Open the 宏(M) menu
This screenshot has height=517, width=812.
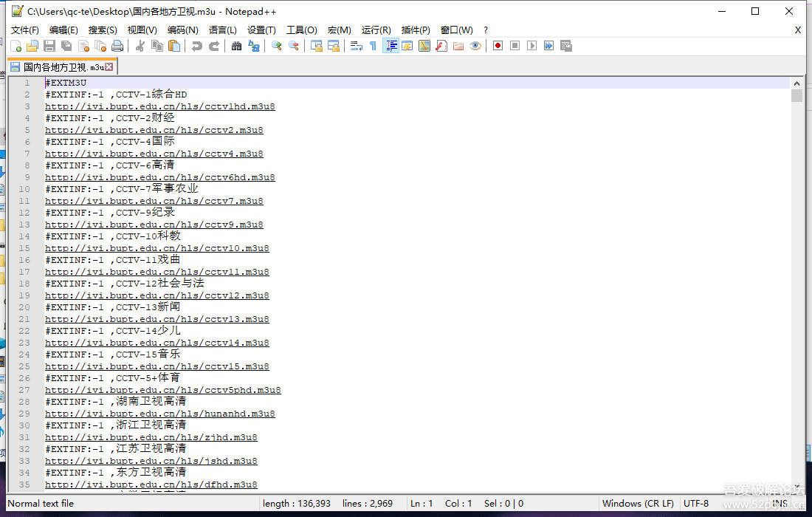[340, 30]
